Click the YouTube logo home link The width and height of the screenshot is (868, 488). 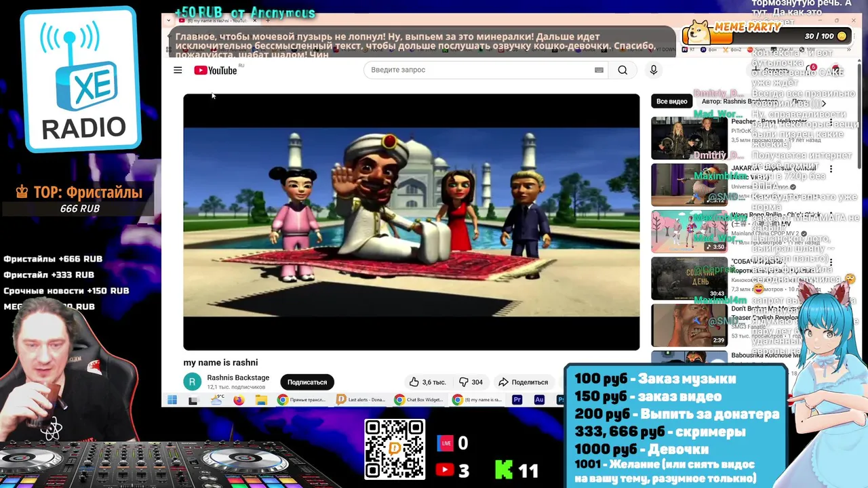point(216,70)
